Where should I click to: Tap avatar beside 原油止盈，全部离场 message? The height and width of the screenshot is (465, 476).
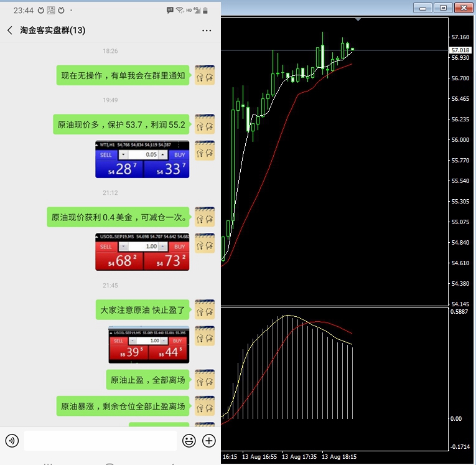click(x=205, y=380)
